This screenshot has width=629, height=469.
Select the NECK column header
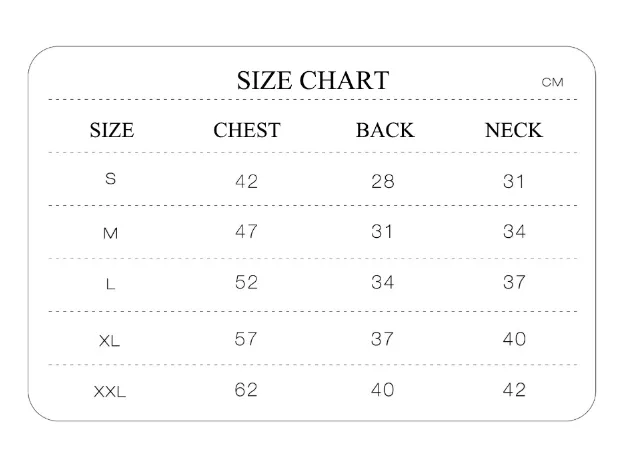[514, 130]
